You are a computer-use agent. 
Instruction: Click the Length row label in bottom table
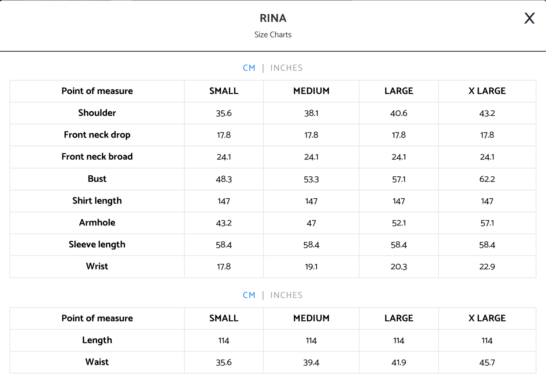tap(97, 340)
